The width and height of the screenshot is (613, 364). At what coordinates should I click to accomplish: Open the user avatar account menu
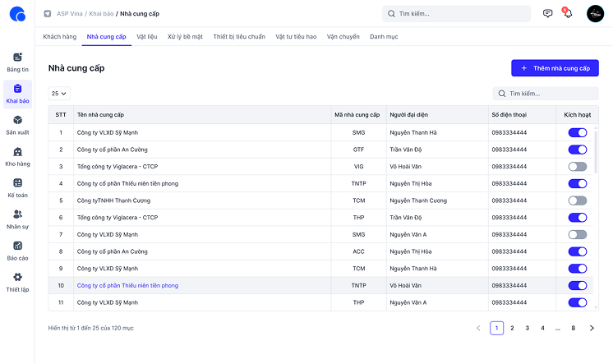[595, 14]
